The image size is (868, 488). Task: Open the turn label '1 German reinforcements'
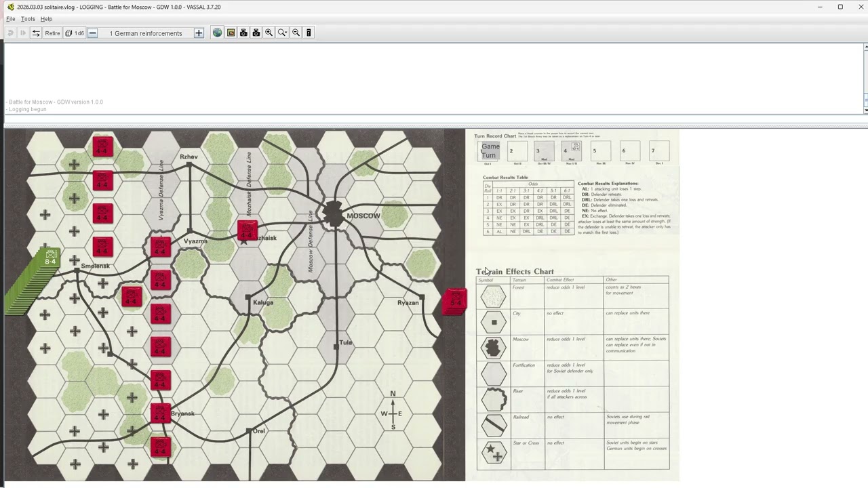click(146, 33)
